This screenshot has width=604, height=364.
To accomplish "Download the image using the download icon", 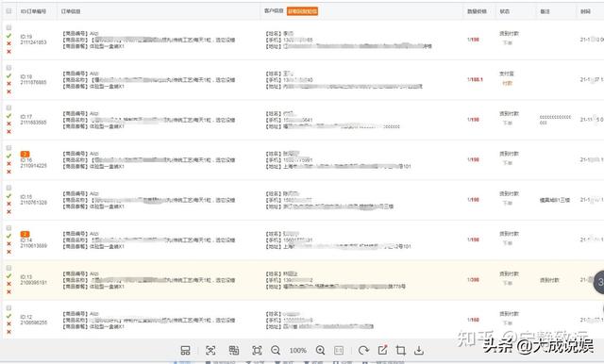I will click(419, 350).
